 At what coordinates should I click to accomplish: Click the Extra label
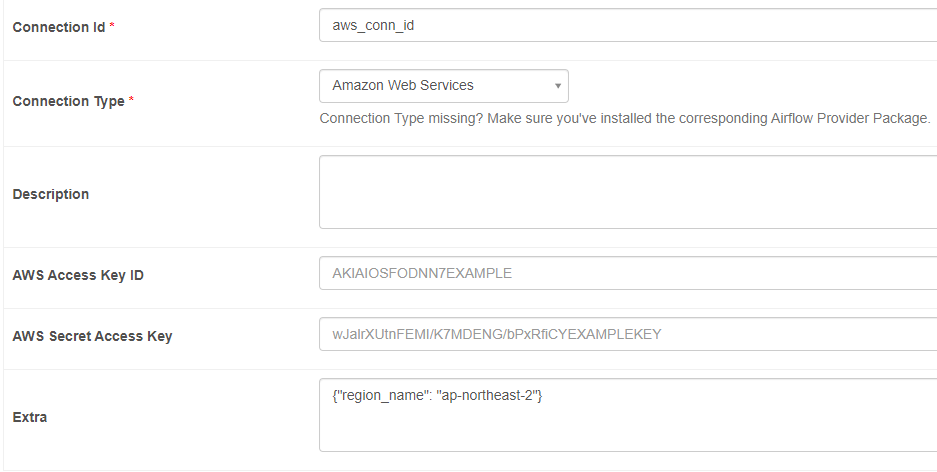[x=30, y=417]
